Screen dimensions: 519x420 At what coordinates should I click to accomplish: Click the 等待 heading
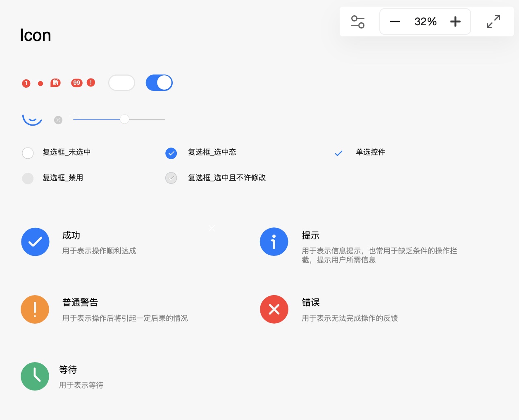click(x=68, y=370)
